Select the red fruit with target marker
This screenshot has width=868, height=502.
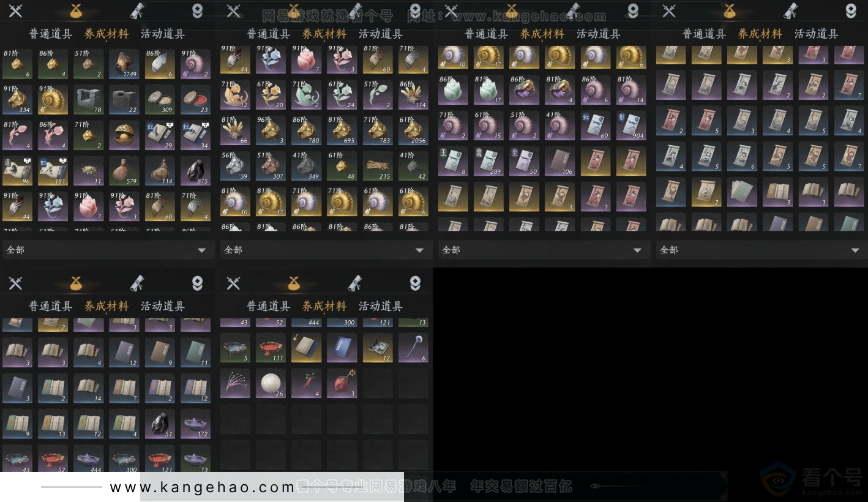click(342, 383)
